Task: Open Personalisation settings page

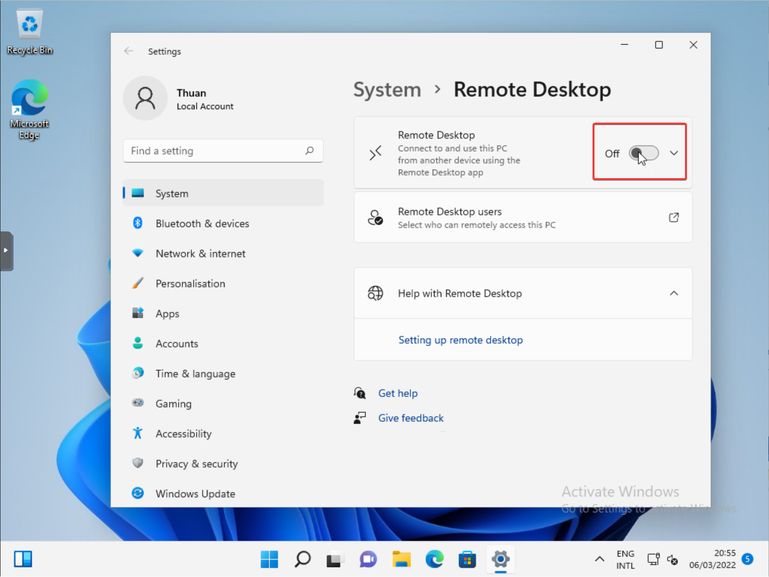Action: pos(190,284)
